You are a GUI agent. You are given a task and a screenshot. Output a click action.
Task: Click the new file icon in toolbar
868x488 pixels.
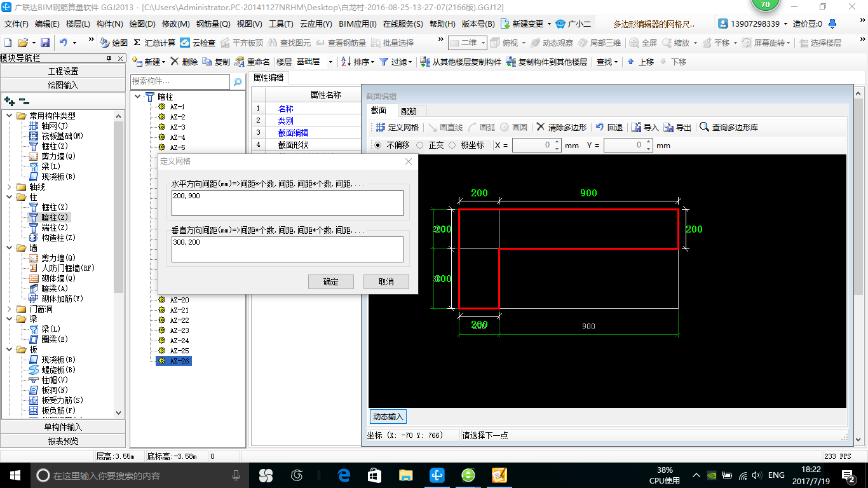click(x=8, y=43)
